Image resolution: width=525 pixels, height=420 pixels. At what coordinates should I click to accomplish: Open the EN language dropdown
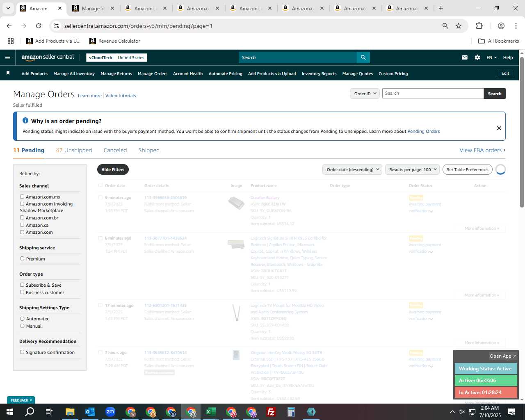tap(491, 57)
